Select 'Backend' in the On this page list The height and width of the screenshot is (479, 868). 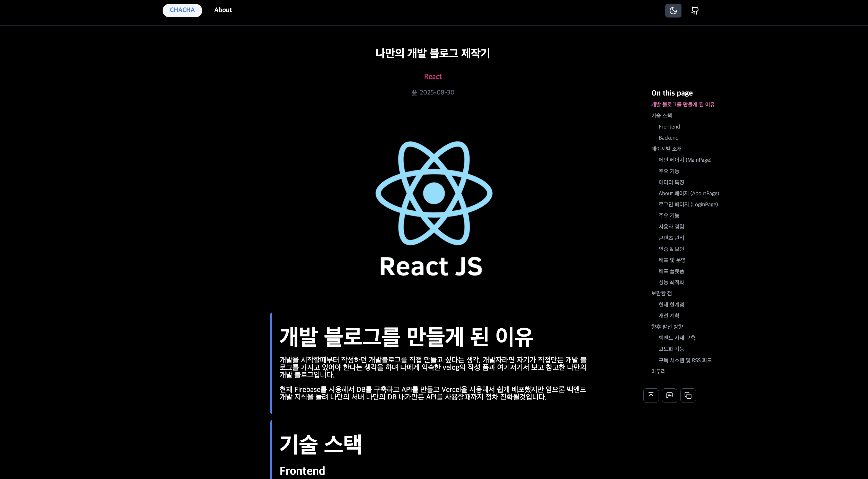coord(668,138)
